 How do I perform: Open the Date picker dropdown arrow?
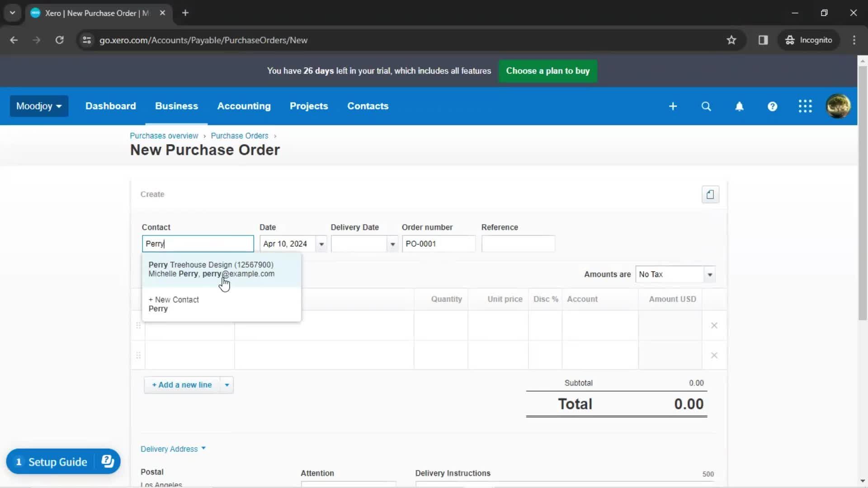click(x=321, y=244)
